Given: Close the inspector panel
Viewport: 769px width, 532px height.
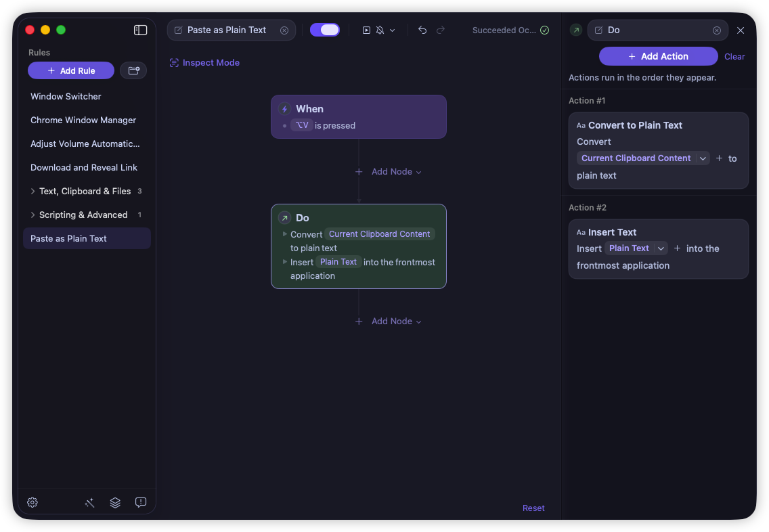Looking at the screenshot, I should pos(741,30).
